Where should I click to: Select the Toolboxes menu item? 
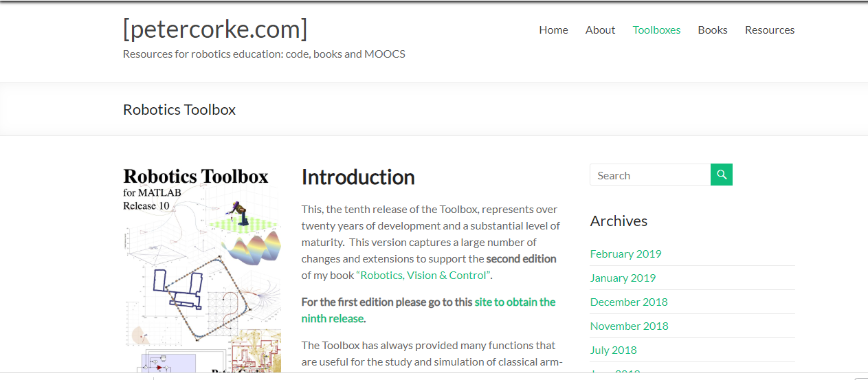click(x=656, y=30)
